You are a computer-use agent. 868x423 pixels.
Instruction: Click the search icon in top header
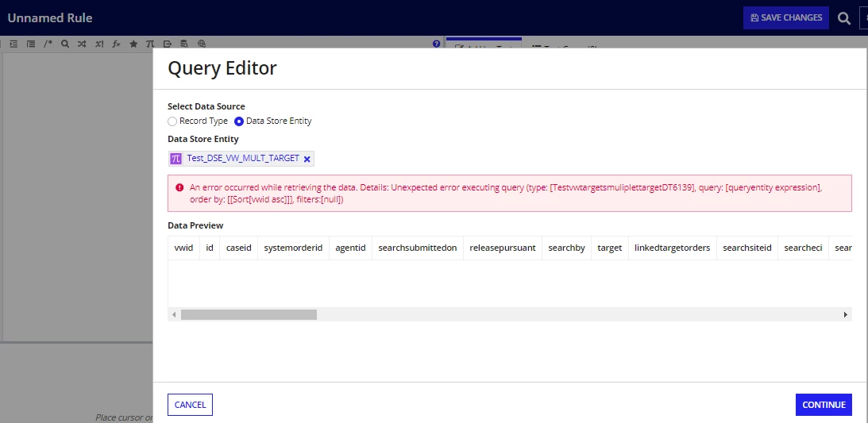[x=843, y=18]
